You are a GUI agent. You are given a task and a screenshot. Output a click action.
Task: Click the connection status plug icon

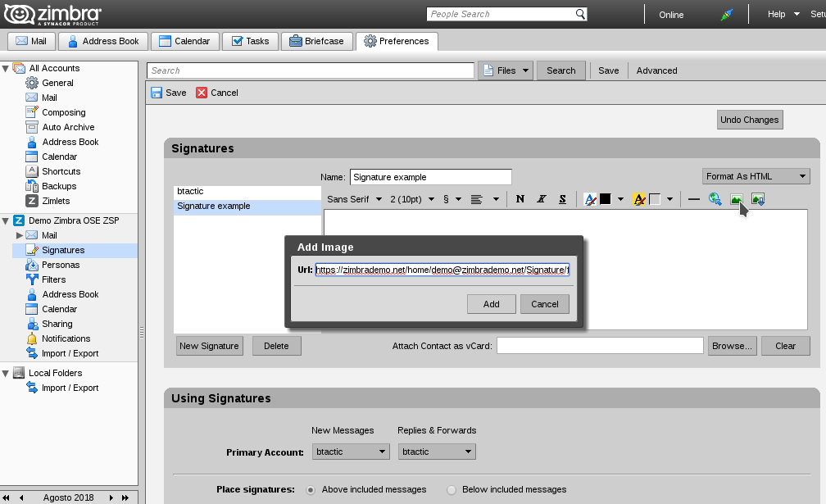(726, 15)
